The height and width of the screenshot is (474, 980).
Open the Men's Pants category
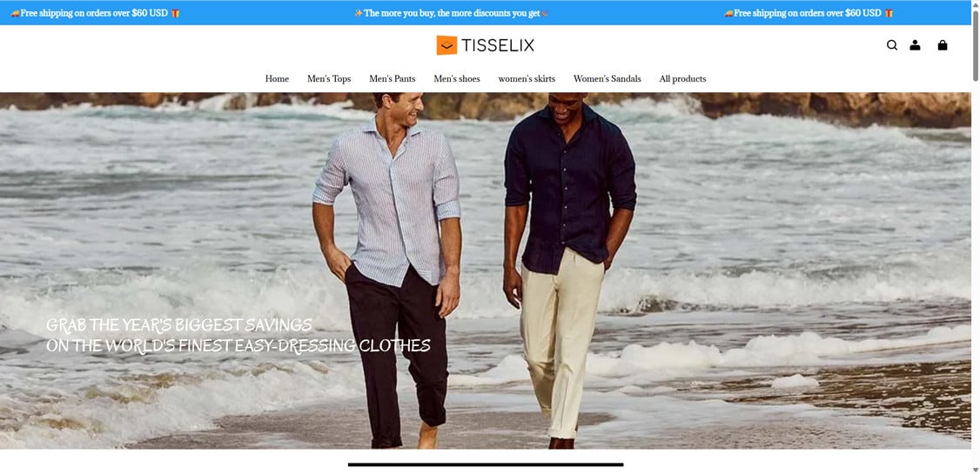[393, 78]
